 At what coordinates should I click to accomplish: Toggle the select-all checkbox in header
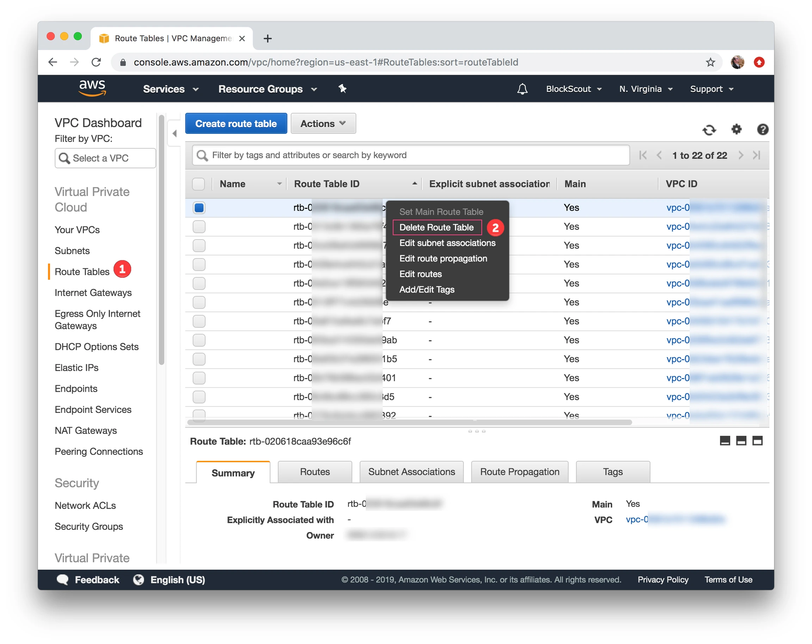[198, 184]
